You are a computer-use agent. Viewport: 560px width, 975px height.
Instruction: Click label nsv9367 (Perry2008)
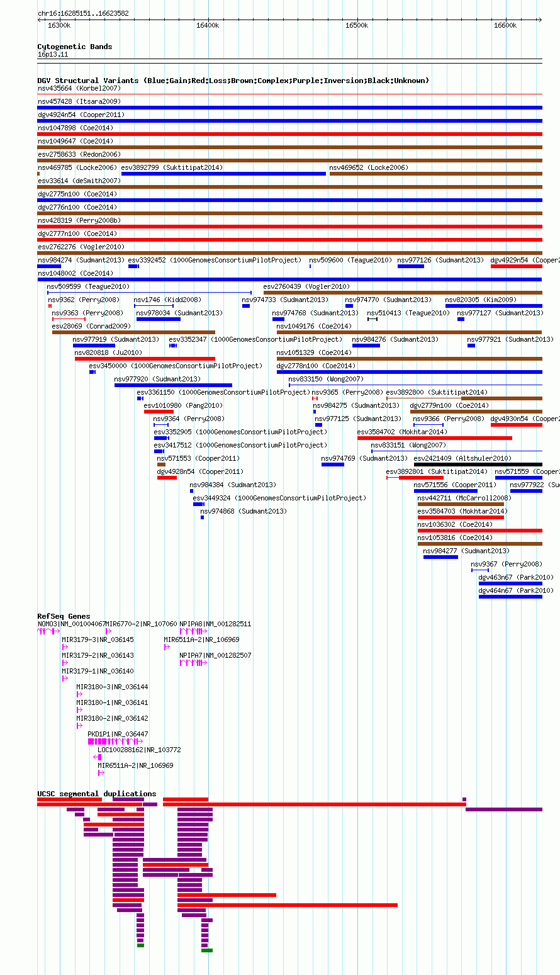tap(507, 564)
